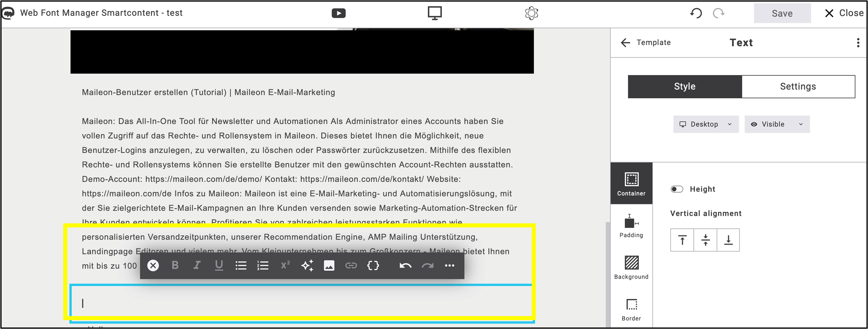Switch to the Settings tab
This screenshot has height=329, width=868.
[798, 86]
